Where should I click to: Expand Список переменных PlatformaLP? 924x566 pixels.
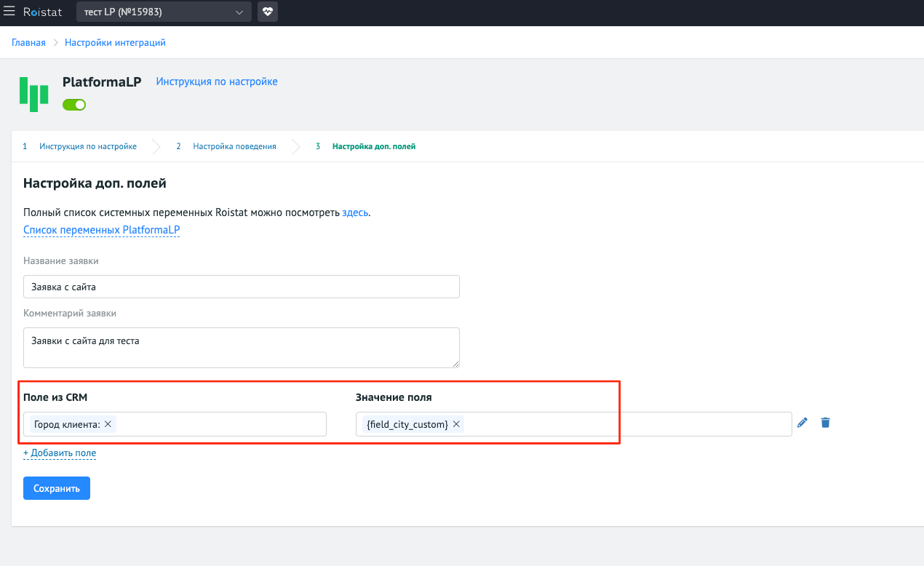coord(101,230)
